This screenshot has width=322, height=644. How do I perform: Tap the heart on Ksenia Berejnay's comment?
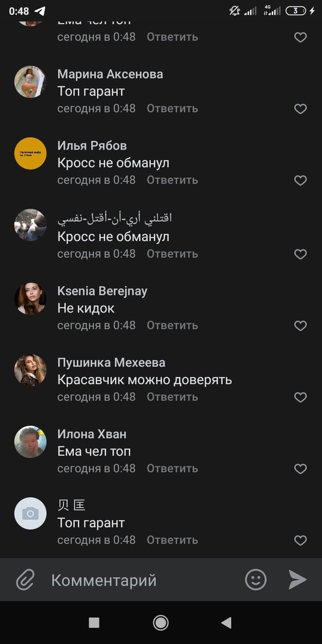pos(301,326)
